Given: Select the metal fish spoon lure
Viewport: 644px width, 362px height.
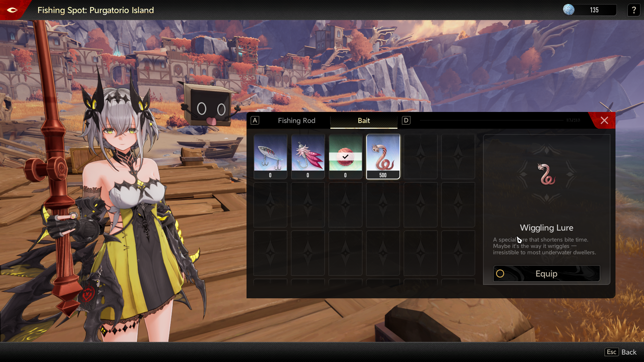Looking at the screenshot, I should (x=270, y=156).
